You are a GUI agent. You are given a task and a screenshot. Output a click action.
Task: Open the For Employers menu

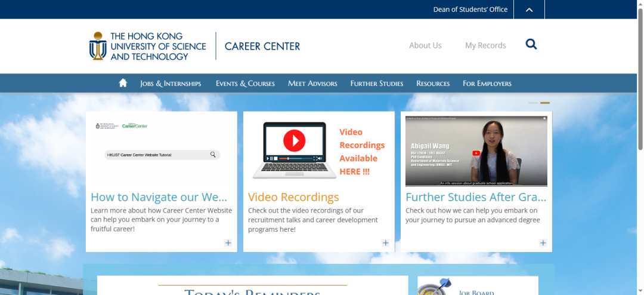click(487, 84)
